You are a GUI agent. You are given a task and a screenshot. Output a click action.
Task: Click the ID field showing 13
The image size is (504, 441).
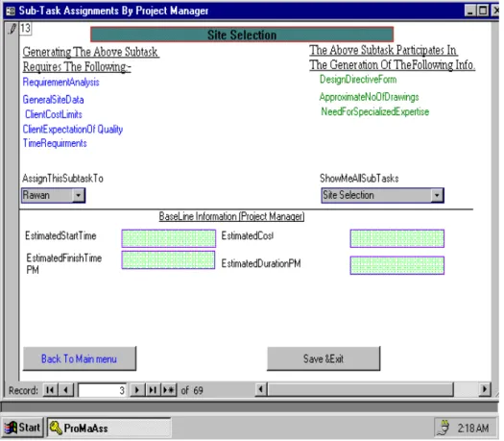26,28
